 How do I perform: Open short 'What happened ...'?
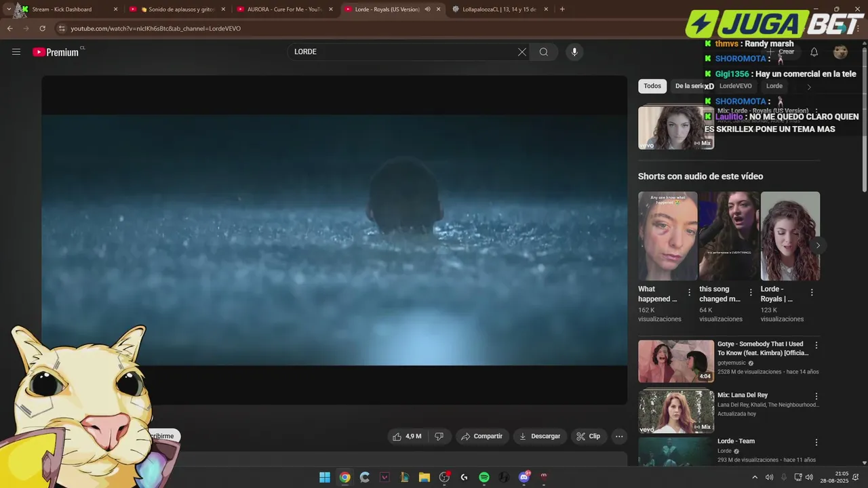click(x=667, y=236)
